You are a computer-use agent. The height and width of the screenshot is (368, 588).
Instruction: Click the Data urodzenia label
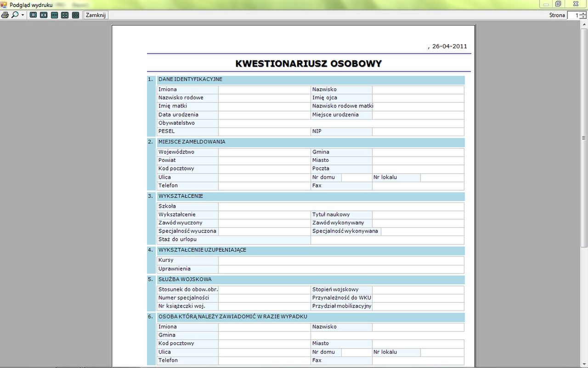(178, 115)
